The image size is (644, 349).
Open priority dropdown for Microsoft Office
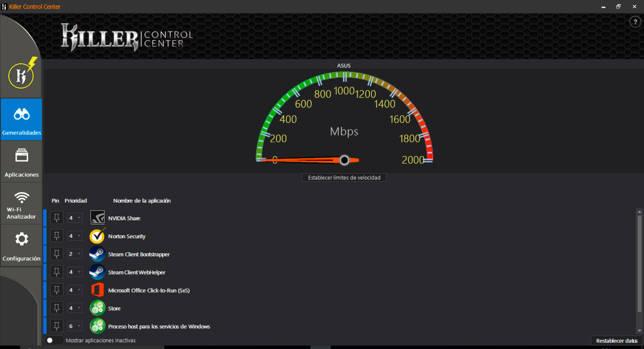click(x=75, y=290)
